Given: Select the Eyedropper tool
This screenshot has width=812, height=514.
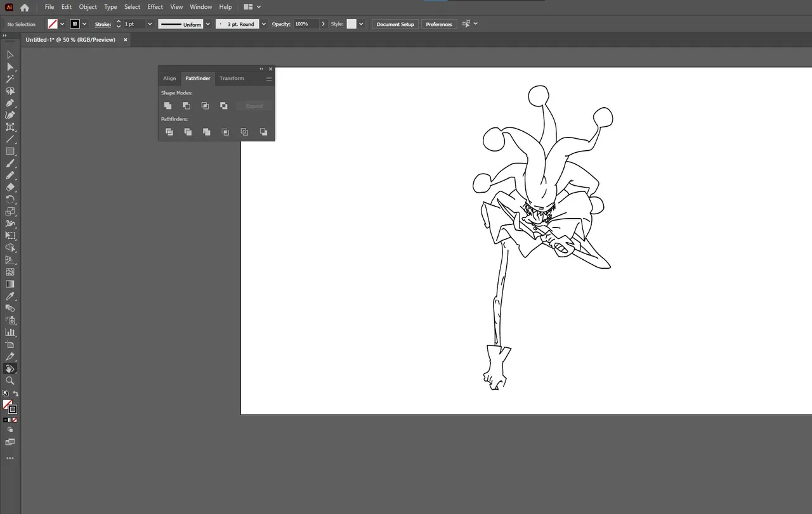Looking at the screenshot, I should [x=10, y=296].
